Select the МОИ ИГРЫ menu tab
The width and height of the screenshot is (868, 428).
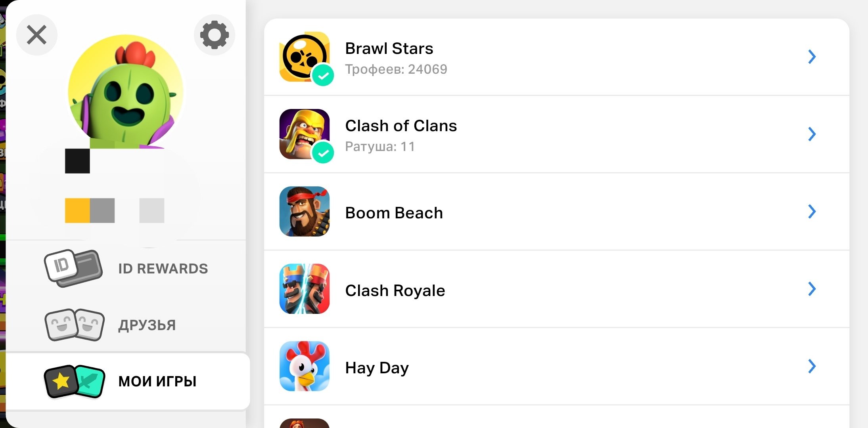(x=128, y=381)
